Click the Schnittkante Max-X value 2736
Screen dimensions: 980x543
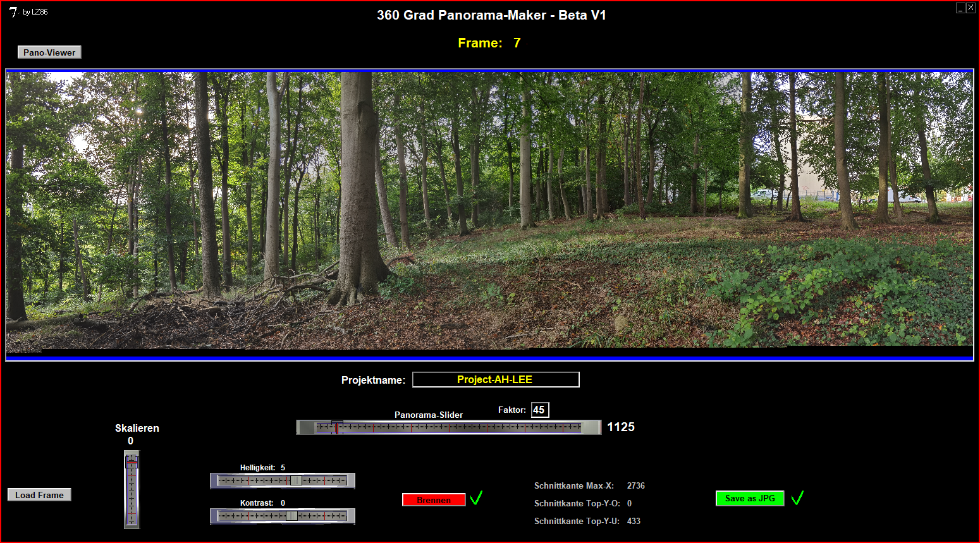(635, 486)
